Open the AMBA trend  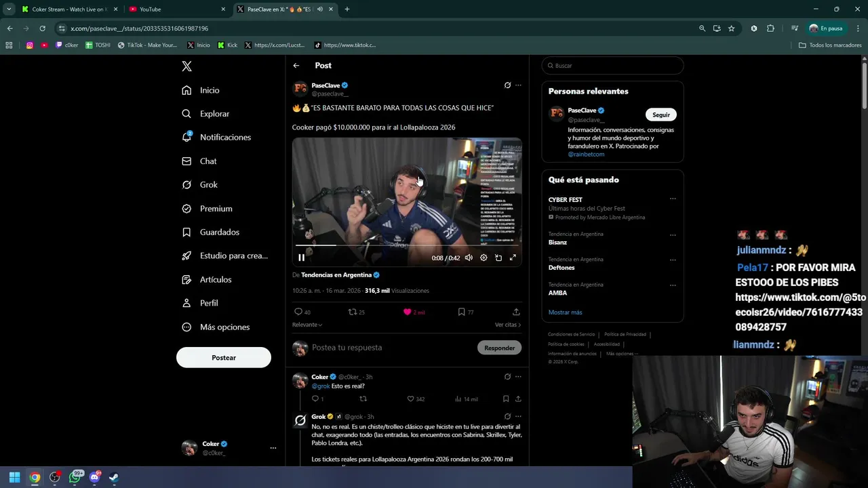[x=557, y=293]
